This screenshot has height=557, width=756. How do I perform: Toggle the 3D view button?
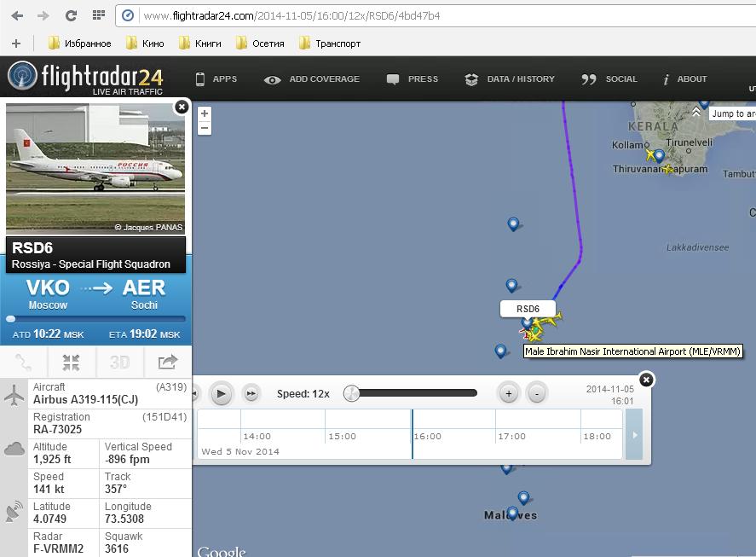tap(119, 362)
